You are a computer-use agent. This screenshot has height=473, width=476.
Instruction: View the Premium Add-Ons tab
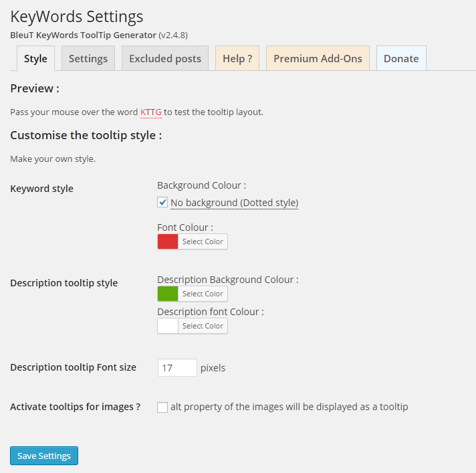(x=318, y=58)
